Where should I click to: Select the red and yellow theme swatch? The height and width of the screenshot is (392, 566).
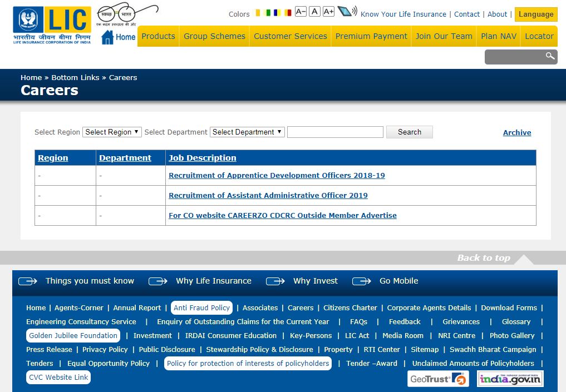coord(288,13)
